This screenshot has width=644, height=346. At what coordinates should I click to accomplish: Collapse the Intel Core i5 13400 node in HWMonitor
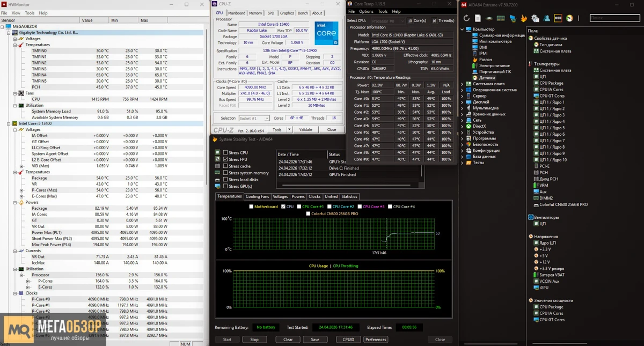9,123
